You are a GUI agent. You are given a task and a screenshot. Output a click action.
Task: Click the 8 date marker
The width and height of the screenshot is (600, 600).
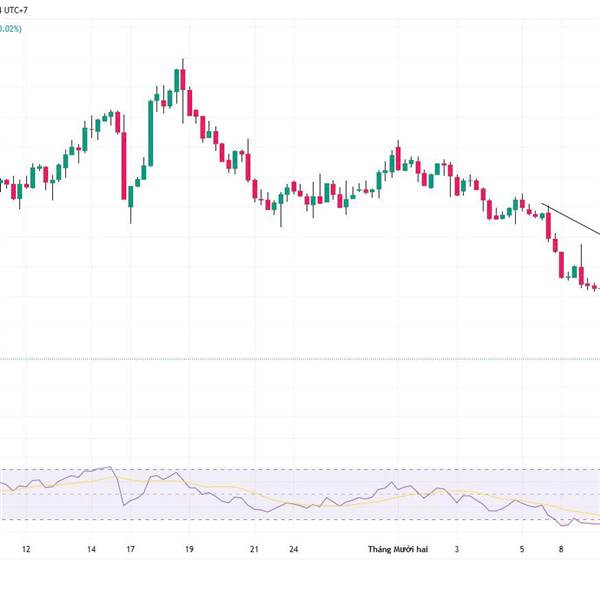562,549
